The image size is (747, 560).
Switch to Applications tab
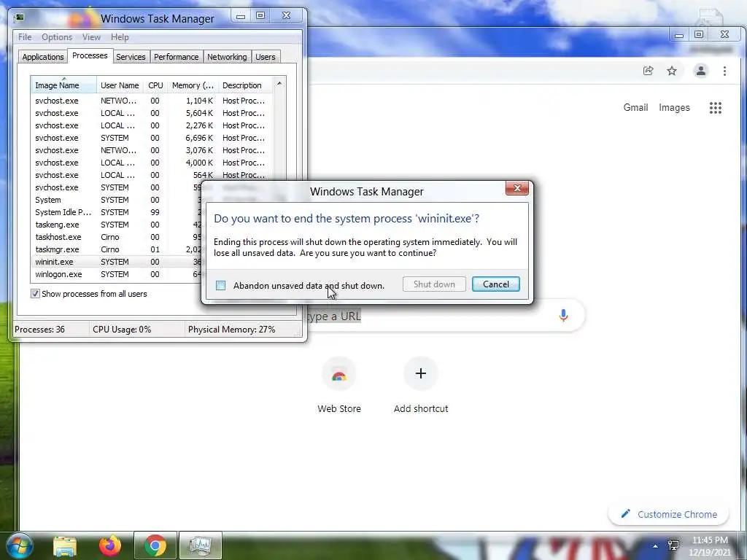[x=43, y=57]
